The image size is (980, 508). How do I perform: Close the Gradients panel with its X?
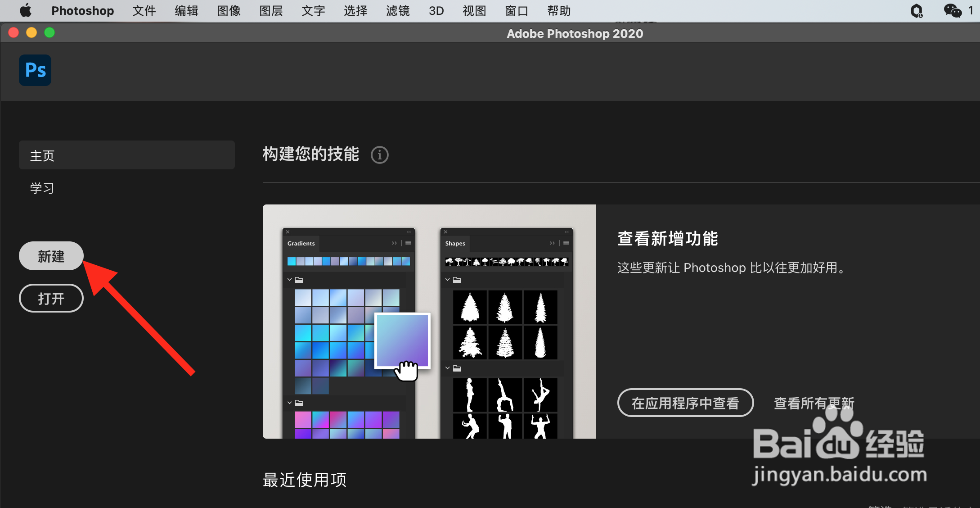click(288, 231)
